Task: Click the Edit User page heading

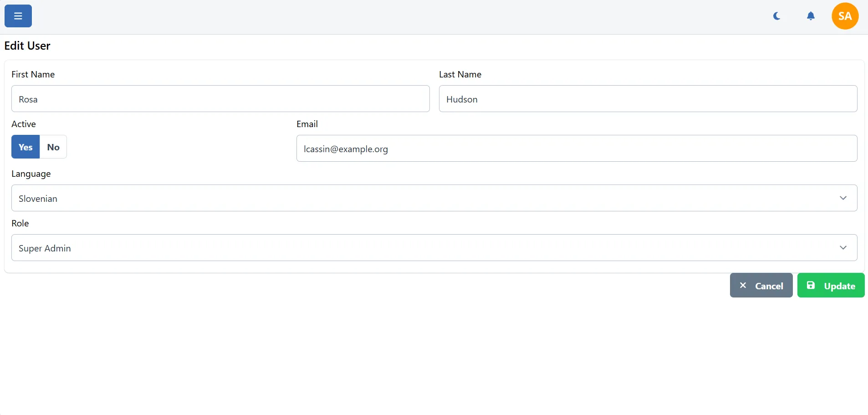Action: (27, 46)
